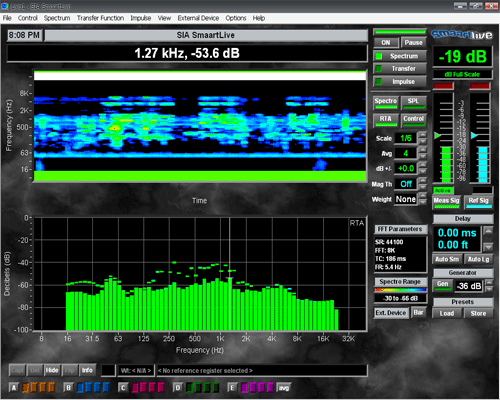The image size is (500, 400).
Task: Click the register Info button
Action: [87, 370]
